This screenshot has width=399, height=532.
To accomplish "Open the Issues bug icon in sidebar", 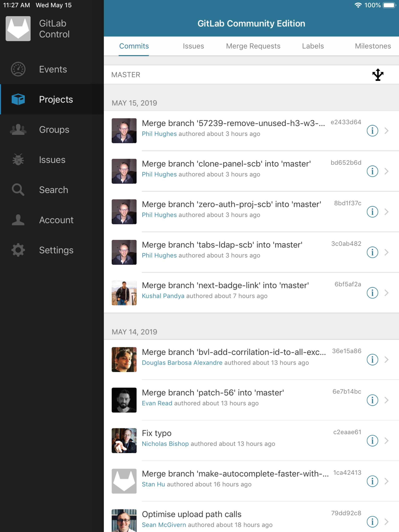I will click(x=18, y=160).
